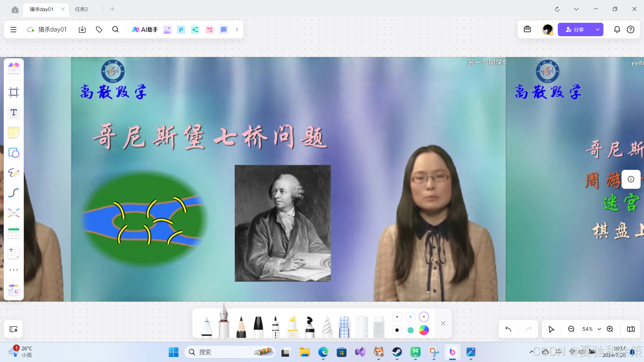Viewport: 644px width, 362px height.
Task: Select the pencil drawing tool
Action: [241, 327]
